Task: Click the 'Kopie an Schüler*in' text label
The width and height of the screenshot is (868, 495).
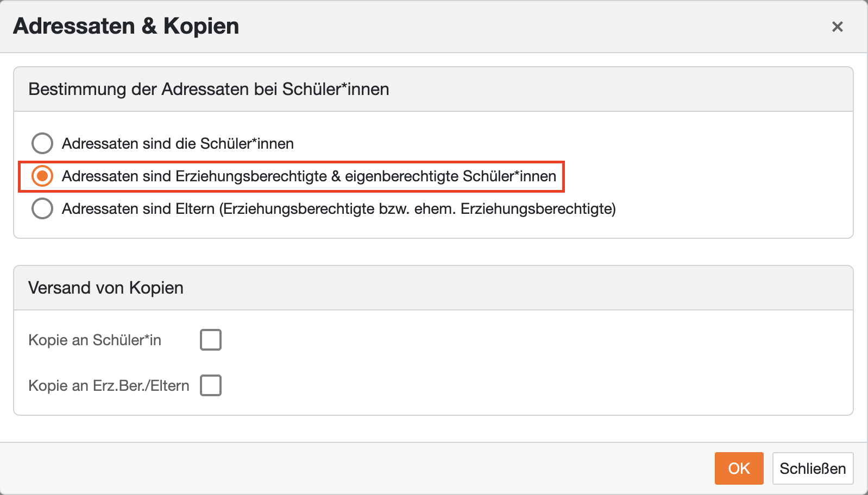Action: (95, 340)
